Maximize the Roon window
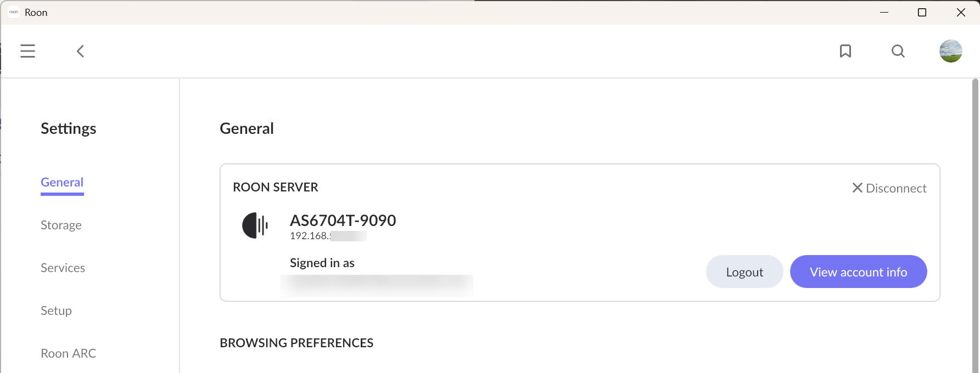 [x=922, y=12]
